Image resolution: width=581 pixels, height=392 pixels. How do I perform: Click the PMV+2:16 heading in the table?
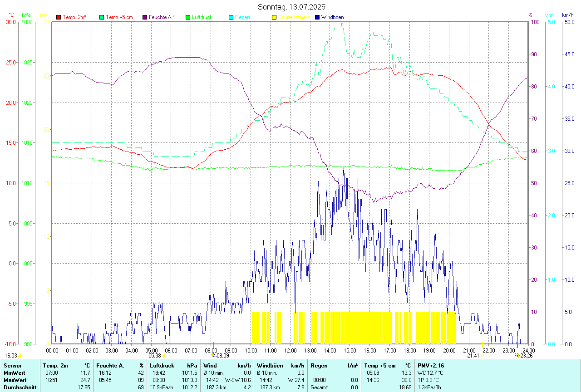[x=431, y=366]
